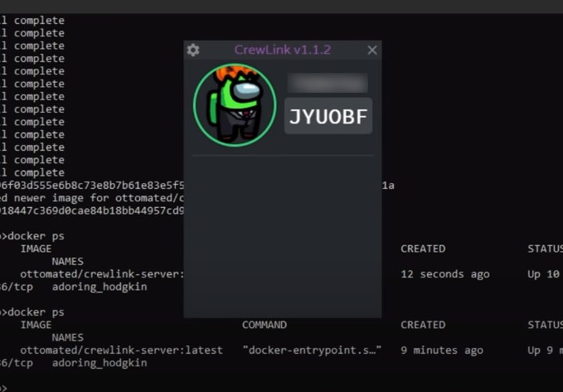Open CrewLink settings gear icon

[193, 50]
